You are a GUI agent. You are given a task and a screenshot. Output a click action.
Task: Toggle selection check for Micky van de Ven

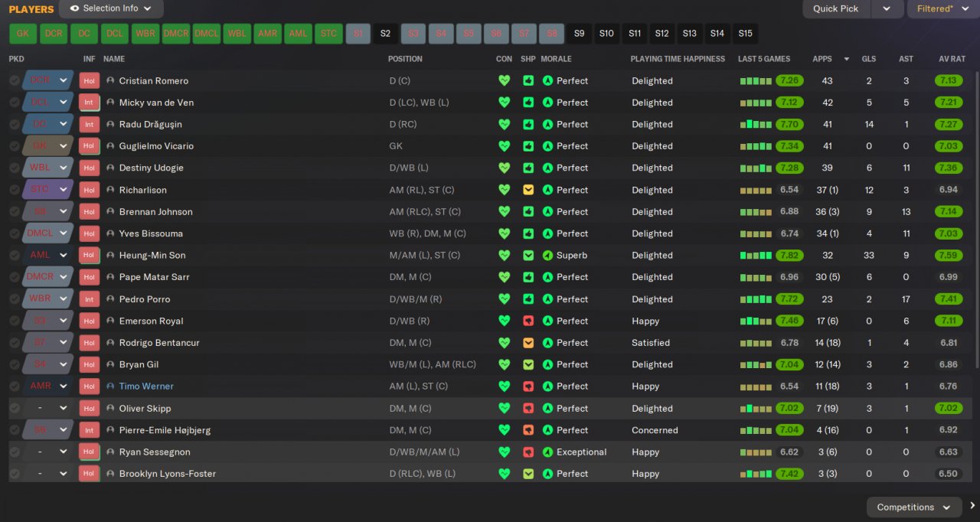pos(15,103)
